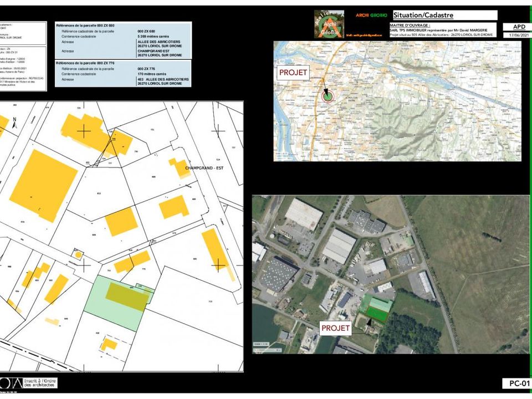Click the 'PROJET' label on the situation map
This screenshot has height=399, width=532.
(x=293, y=73)
